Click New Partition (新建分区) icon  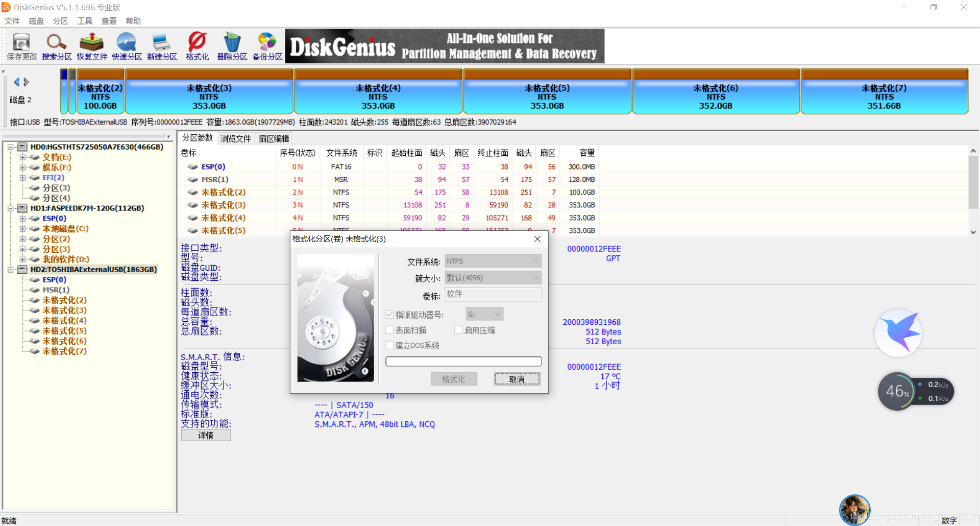pos(162,46)
